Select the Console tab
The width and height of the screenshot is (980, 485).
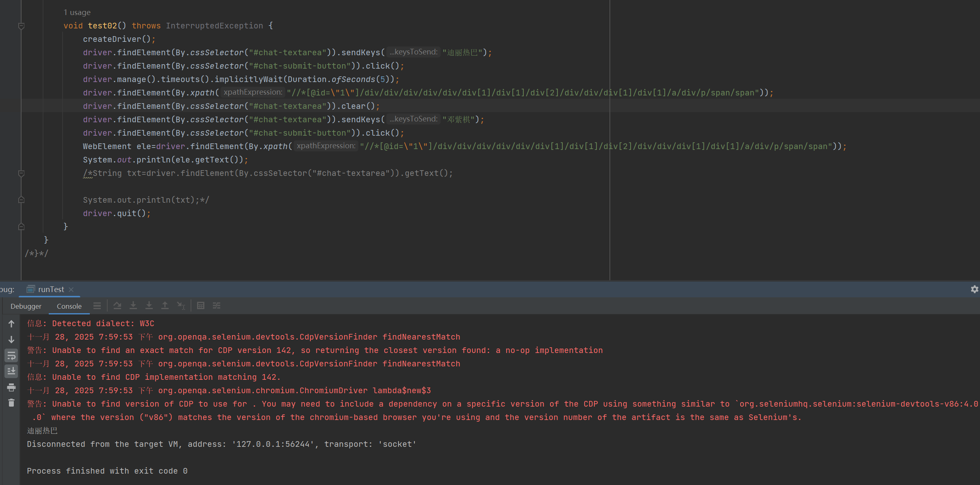[69, 306]
